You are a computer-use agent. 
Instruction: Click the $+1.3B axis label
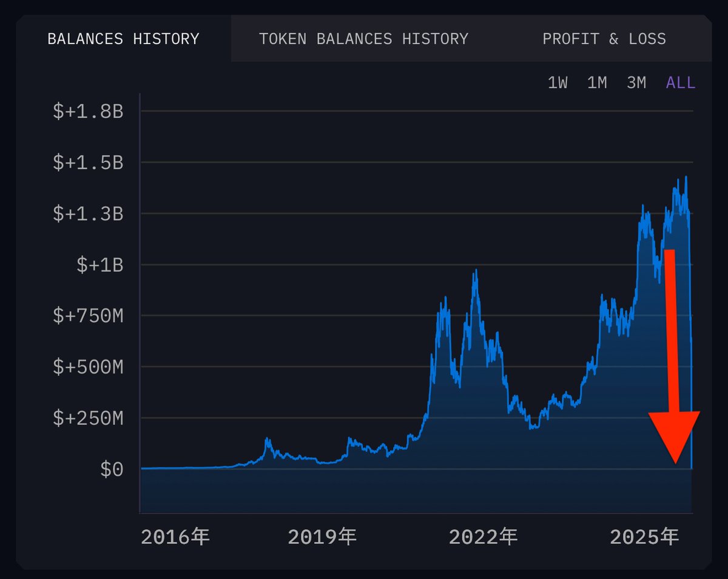(88, 213)
